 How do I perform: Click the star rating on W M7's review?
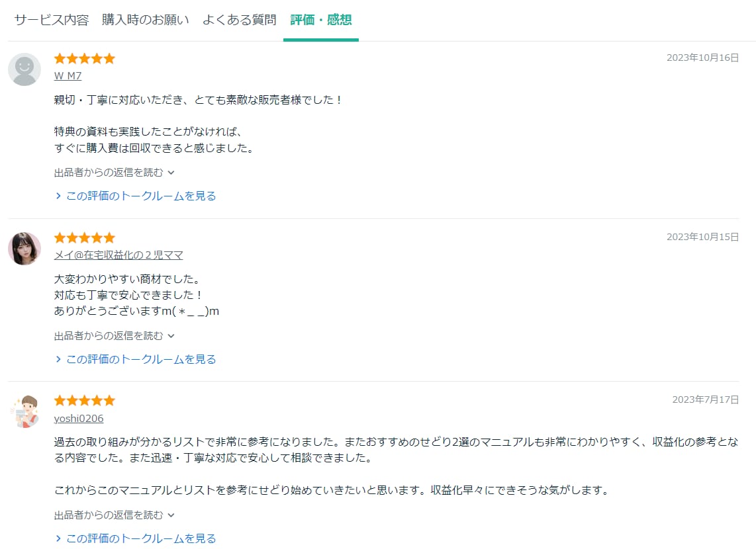(x=84, y=59)
